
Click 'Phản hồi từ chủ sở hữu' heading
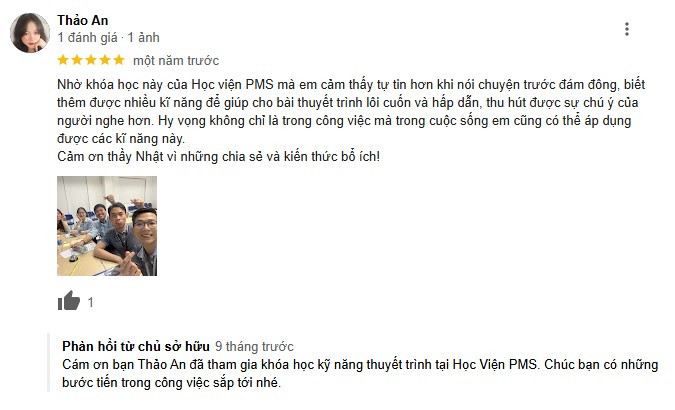[x=136, y=346]
